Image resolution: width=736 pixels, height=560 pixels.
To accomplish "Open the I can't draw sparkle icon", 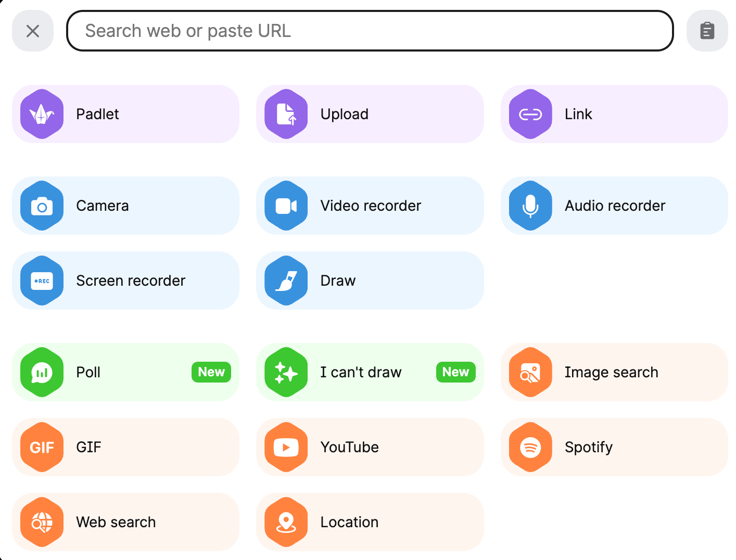I will (286, 372).
